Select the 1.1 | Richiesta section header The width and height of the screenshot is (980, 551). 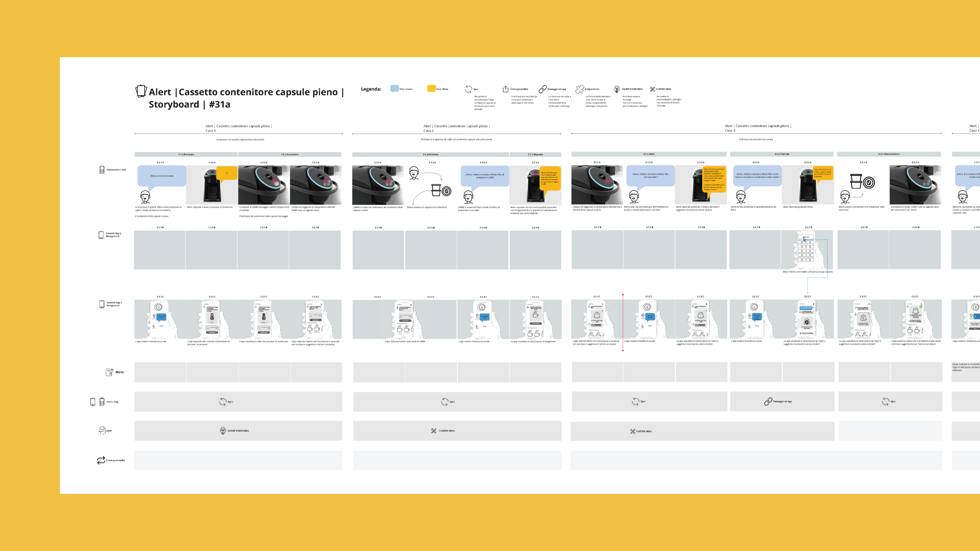pos(186,154)
